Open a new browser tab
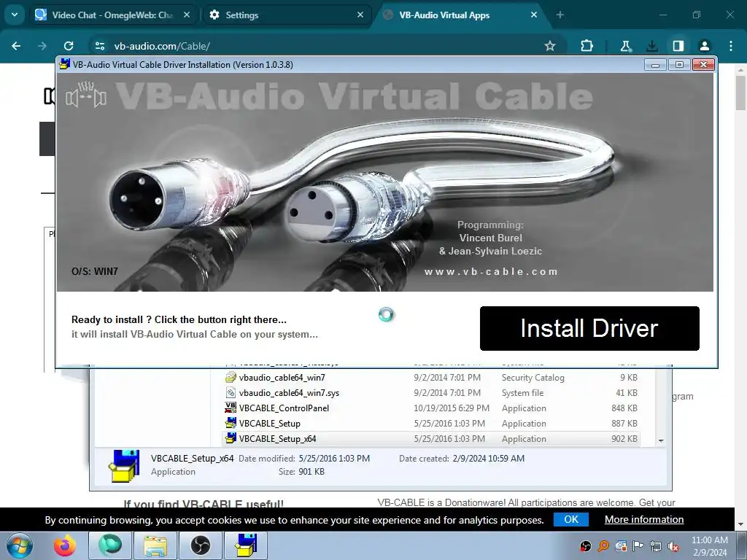This screenshot has width=747, height=560. click(560, 15)
